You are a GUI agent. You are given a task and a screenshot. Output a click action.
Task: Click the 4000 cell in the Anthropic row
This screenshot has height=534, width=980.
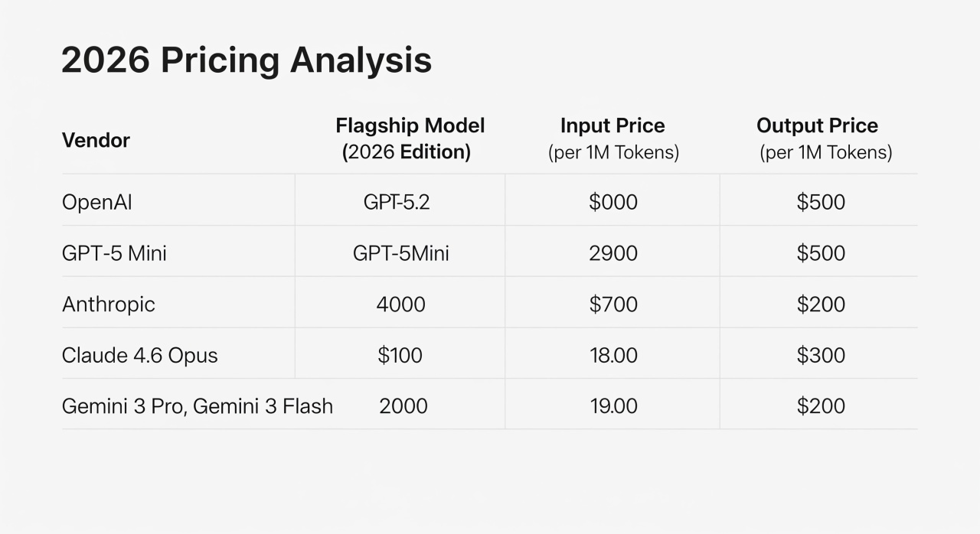(x=400, y=304)
